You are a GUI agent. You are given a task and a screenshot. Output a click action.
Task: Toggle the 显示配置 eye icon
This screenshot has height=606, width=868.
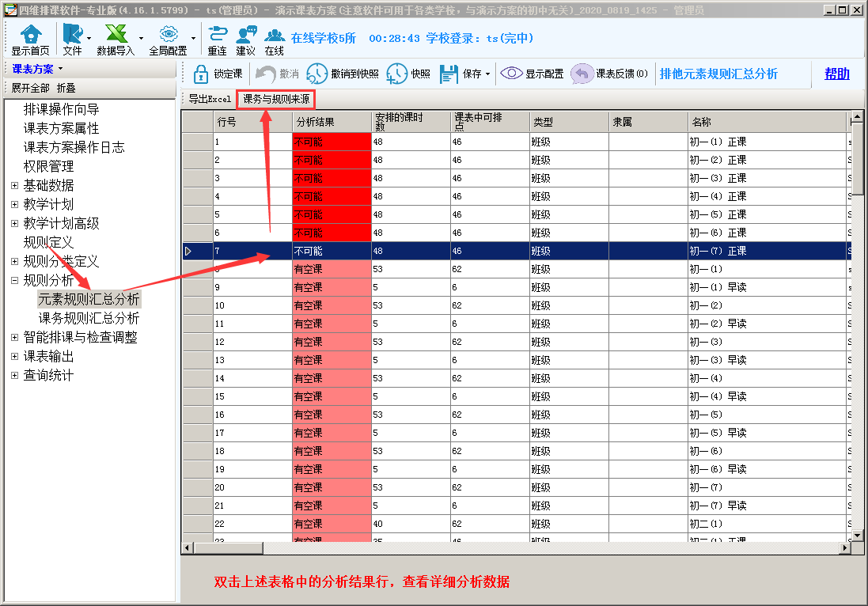511,74
